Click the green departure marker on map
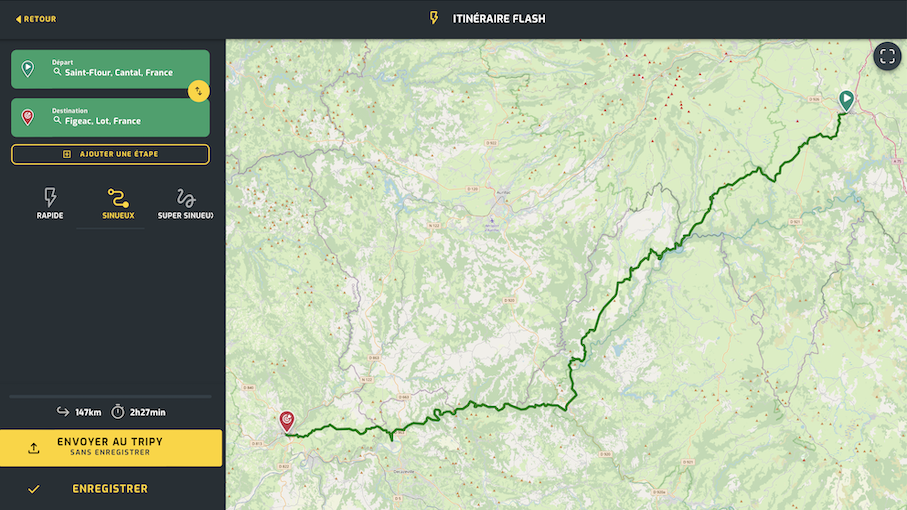 pyautogui.click(x=846, y=99)
